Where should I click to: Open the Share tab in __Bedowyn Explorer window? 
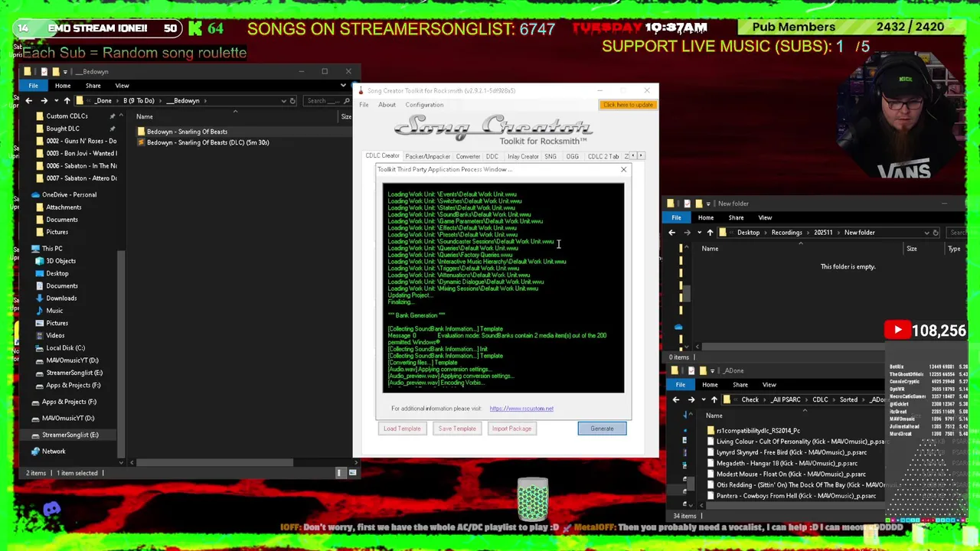[x=93, y=86]
